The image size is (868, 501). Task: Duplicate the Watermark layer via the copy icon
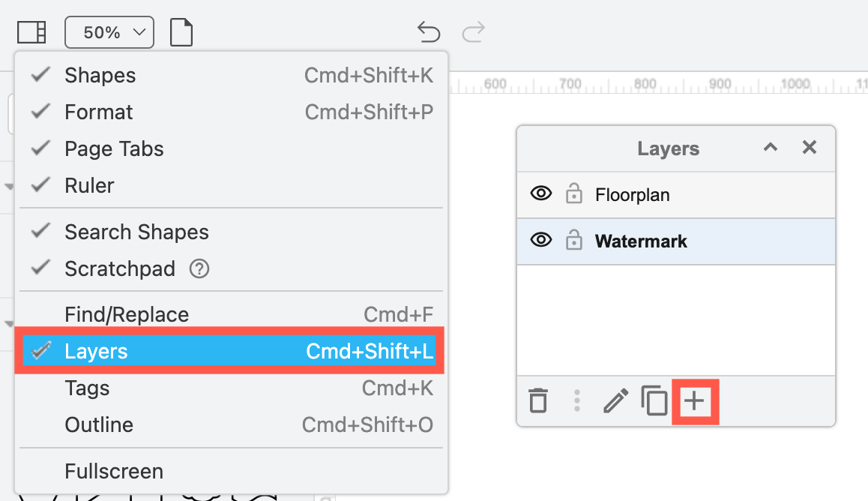point(654,401)
